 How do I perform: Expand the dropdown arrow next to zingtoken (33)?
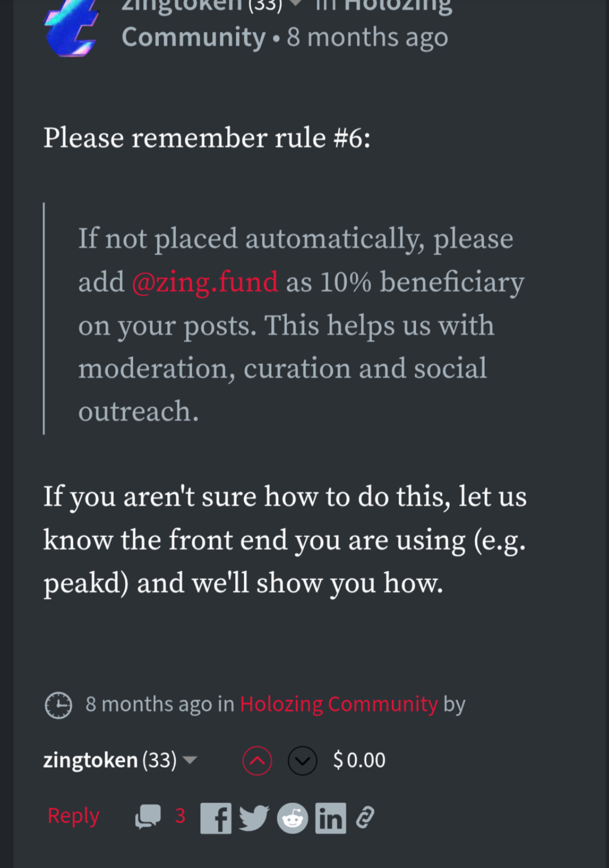click(190, 759)
